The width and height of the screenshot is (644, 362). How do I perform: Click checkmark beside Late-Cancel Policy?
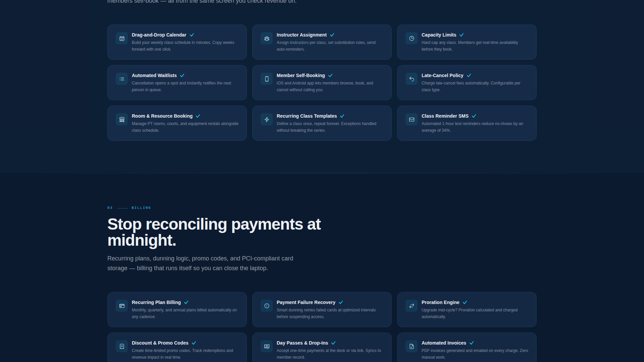[x=469, y=75]
